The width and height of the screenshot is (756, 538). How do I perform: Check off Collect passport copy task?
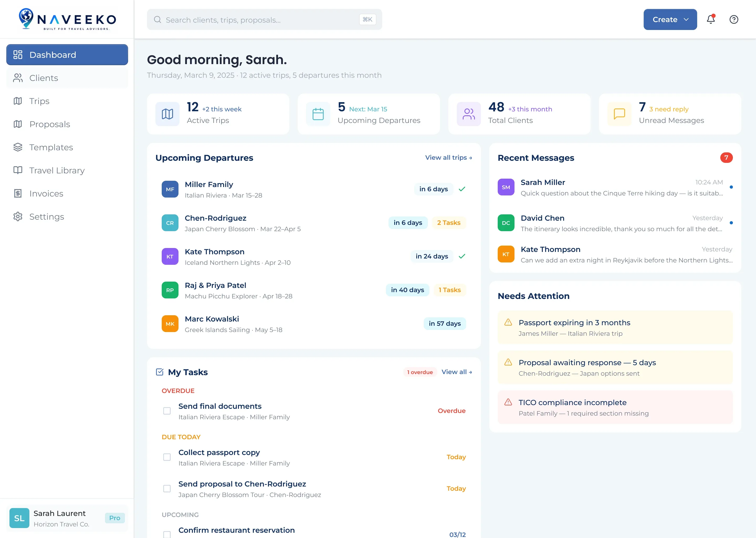[167, 457]
